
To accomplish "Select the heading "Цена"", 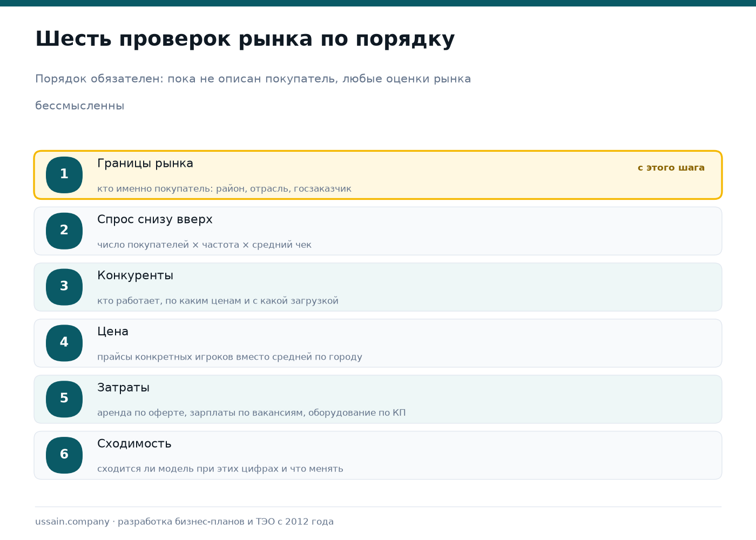I will coord(113,332).
